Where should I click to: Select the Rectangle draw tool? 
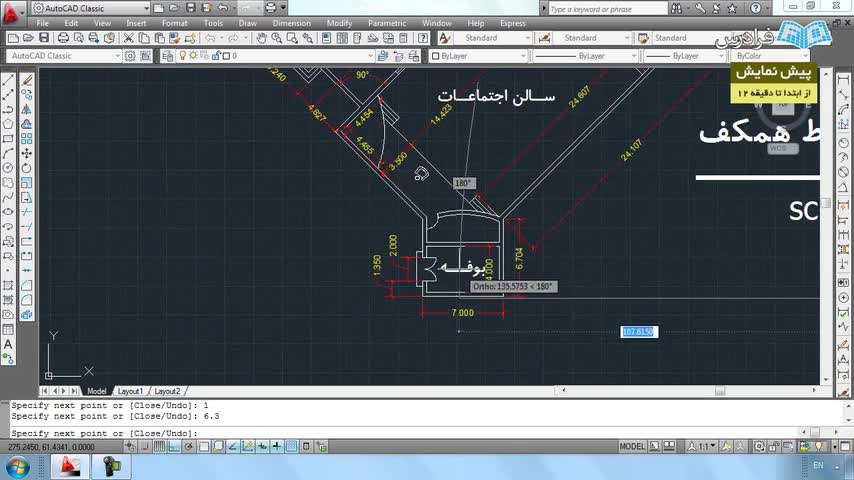coord(8,139)
